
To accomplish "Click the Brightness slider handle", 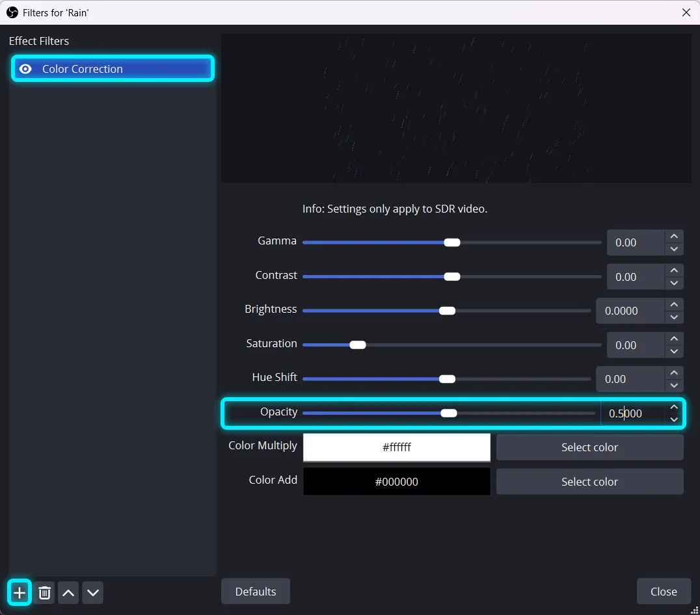I will (x=447, y=311).
